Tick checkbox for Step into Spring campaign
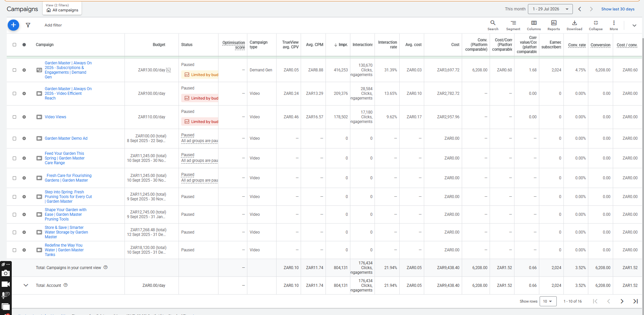This screenshot has height=315, width=644. tap(14, 197)
